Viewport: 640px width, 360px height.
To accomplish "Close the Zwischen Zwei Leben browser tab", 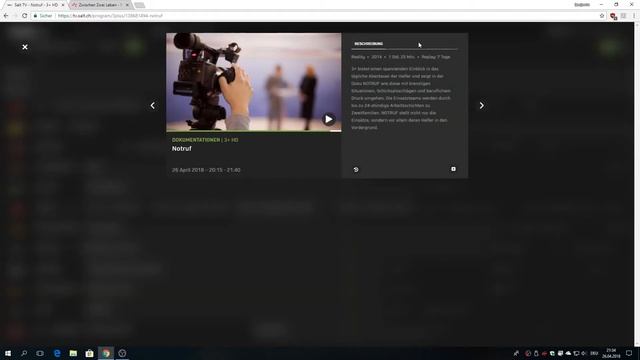I will tap(127, 5).
